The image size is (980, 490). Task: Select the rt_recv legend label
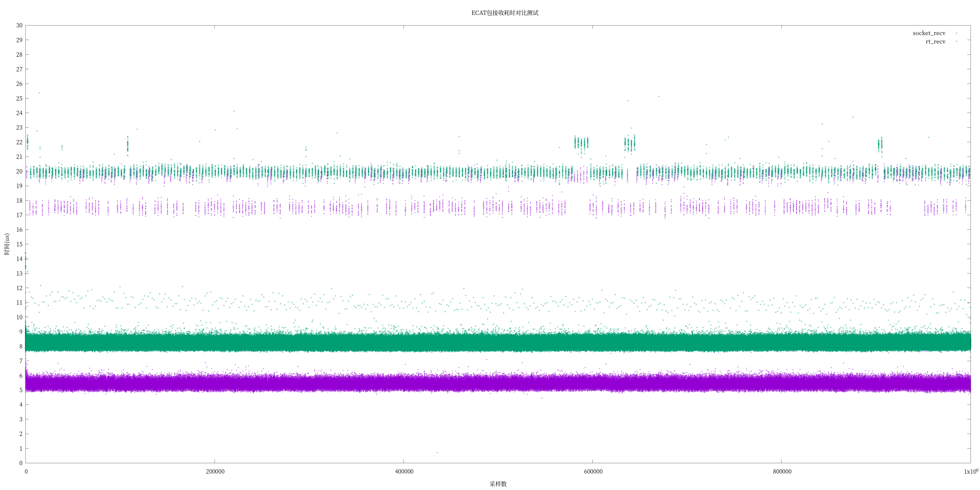[x=935, y=42]
